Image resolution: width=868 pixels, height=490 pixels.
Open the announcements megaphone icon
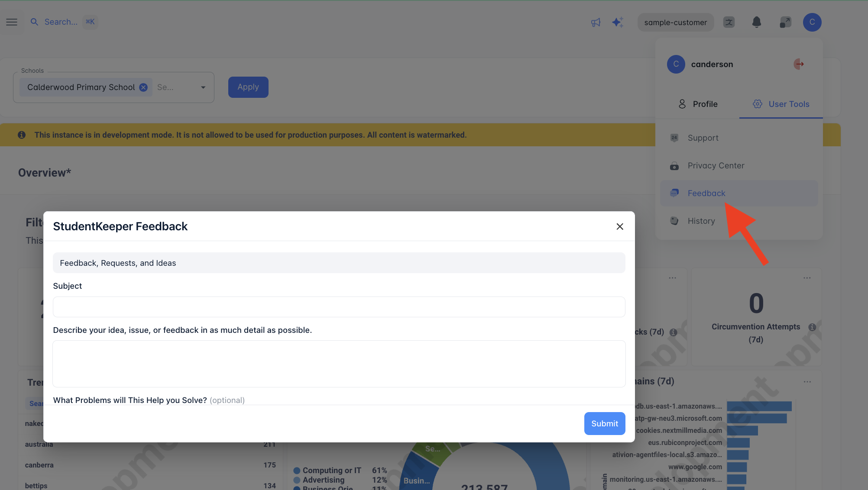coord(596,23)
